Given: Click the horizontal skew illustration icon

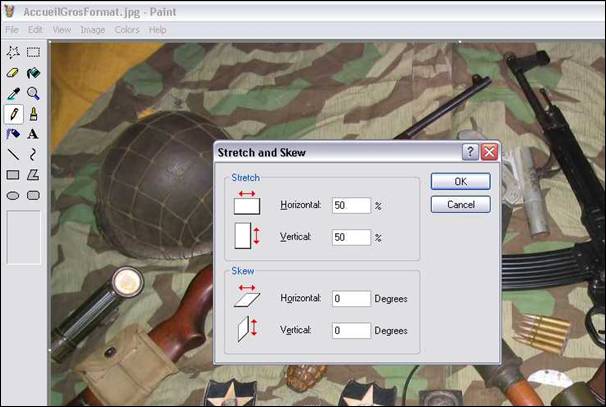Looking at the screenshot, I should [247, 296].
